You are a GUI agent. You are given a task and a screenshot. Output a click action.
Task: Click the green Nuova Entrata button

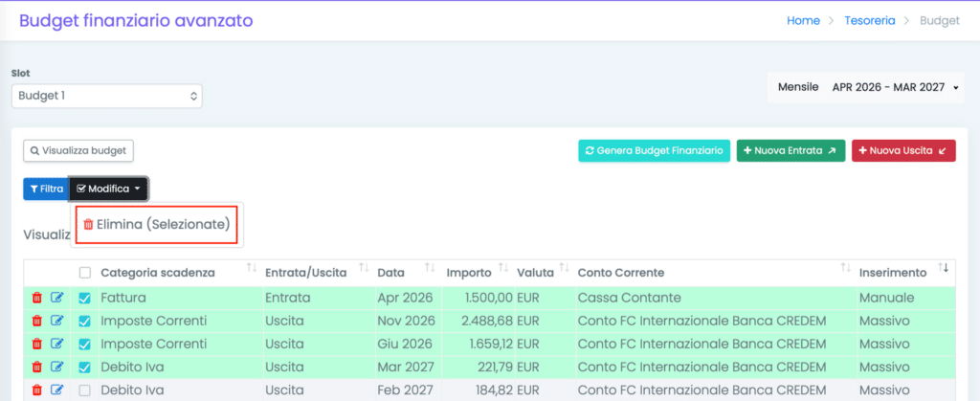(790, 151)
